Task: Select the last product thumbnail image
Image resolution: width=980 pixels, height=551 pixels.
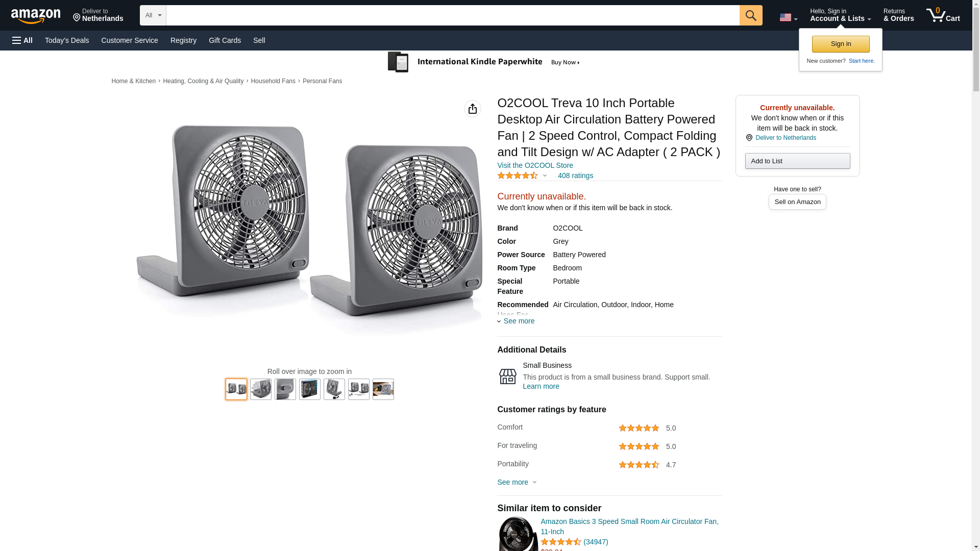Action: [383, 389]
